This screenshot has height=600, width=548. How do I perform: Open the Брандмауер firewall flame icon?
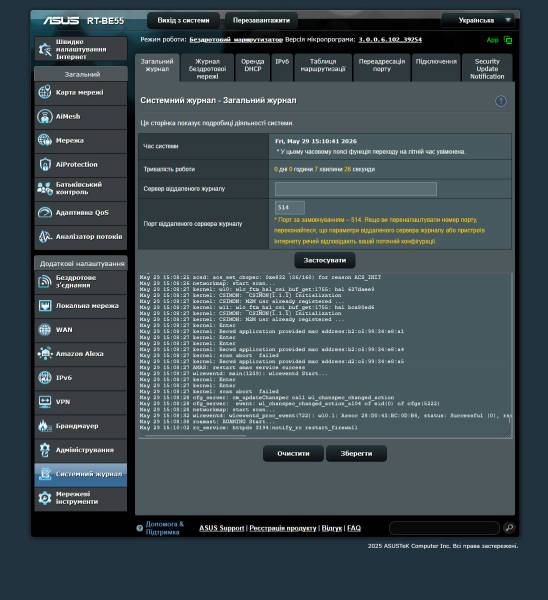click(x=45, y=426)
